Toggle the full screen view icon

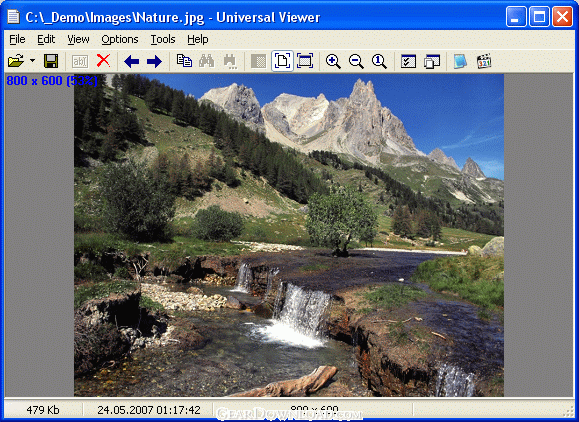(305, 61)
